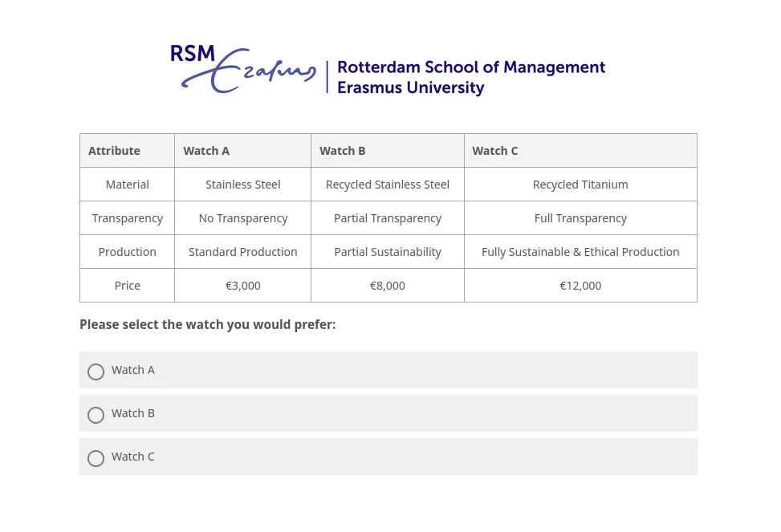Image resolution: width=781 pixels, height=532 pixels.
Task: Click the Full Transparency cell
Action: pyautogui.click(x=580, y=218)
